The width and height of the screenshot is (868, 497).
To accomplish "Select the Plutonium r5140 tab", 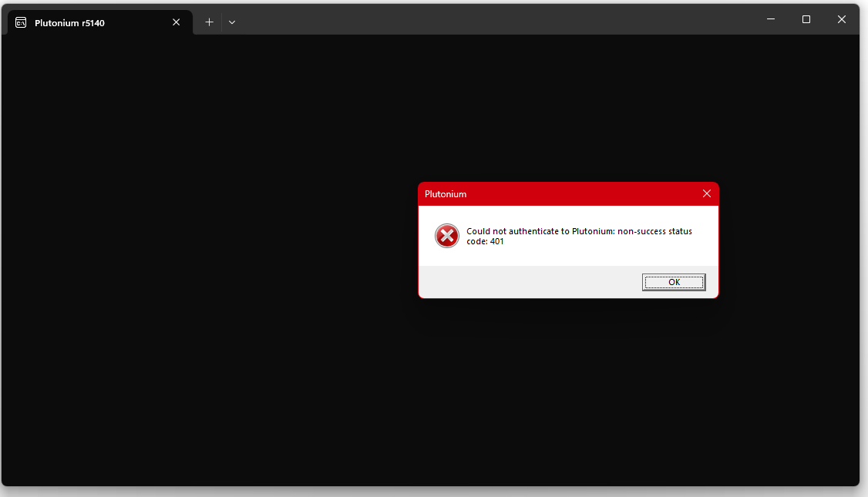I will coord(93,22).
